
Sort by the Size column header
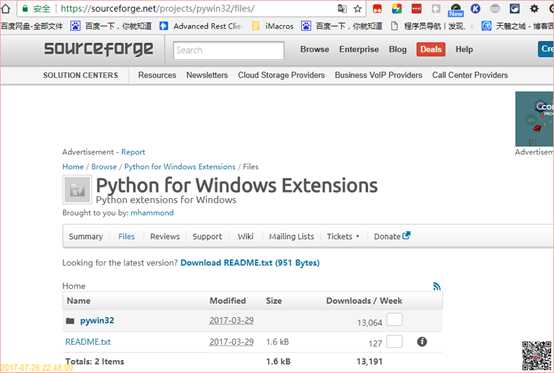274,301
